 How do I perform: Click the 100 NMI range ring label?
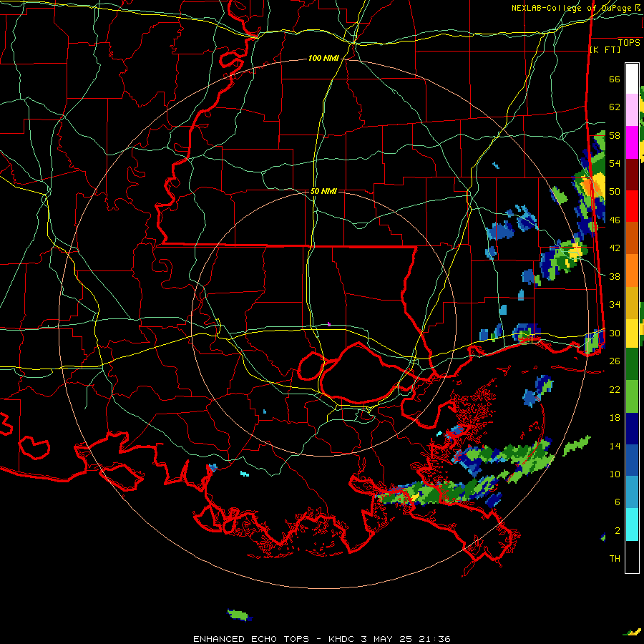click(323, 59)
